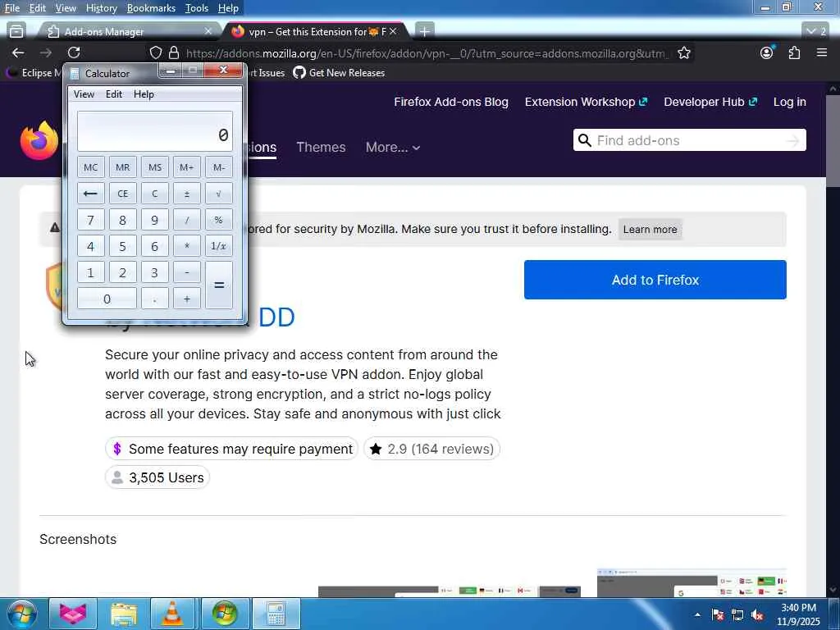The image size is (840, 630).
Task: Go back with the browser back arrow
Action: (18, 52)
